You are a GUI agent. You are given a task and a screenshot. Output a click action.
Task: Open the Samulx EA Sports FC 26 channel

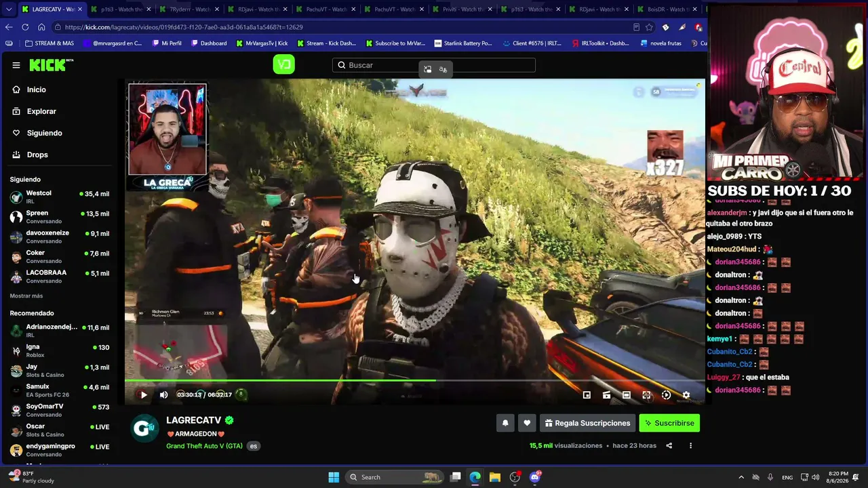click(60, 390)
